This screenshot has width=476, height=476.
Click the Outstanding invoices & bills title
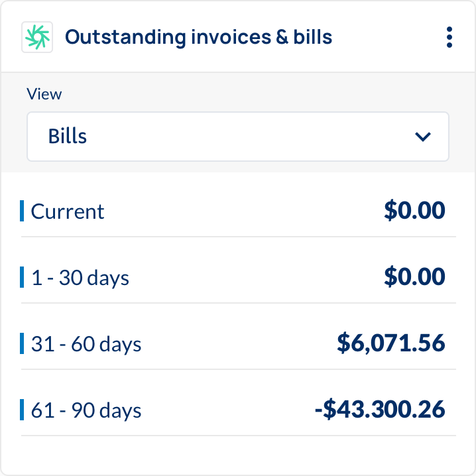[198, 37]
